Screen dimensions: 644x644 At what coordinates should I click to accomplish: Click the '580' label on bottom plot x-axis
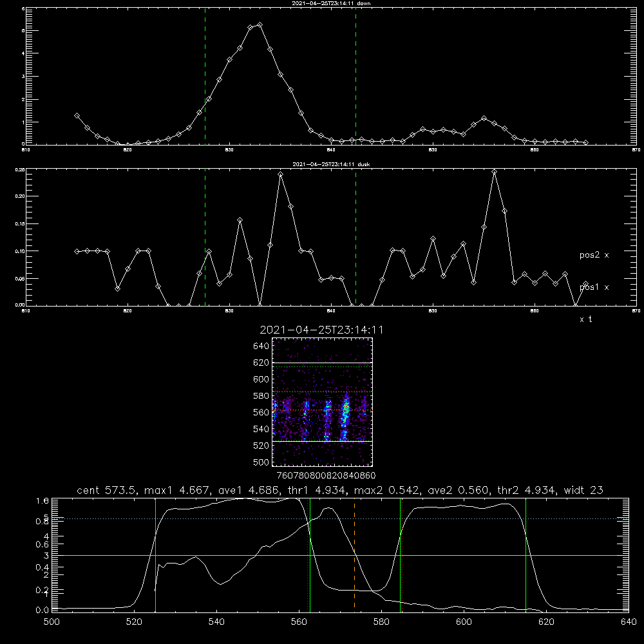(x=381, y=622)
